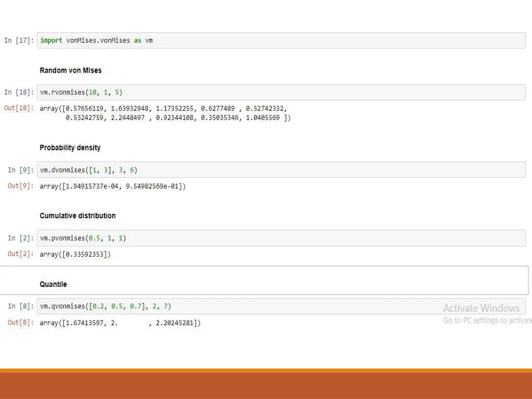Click the In [18] prompt label
Viewport: 532px width, 399px height.
19,92
